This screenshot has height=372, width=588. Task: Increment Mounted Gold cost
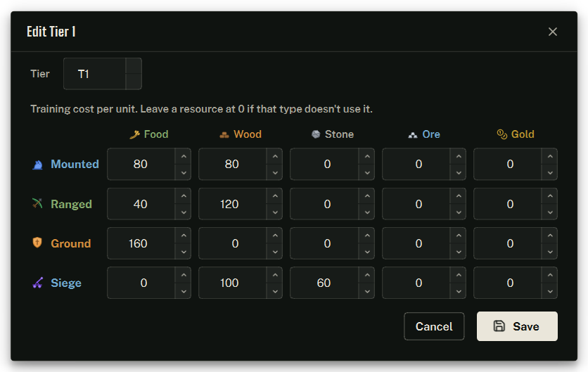click(550, 156)
